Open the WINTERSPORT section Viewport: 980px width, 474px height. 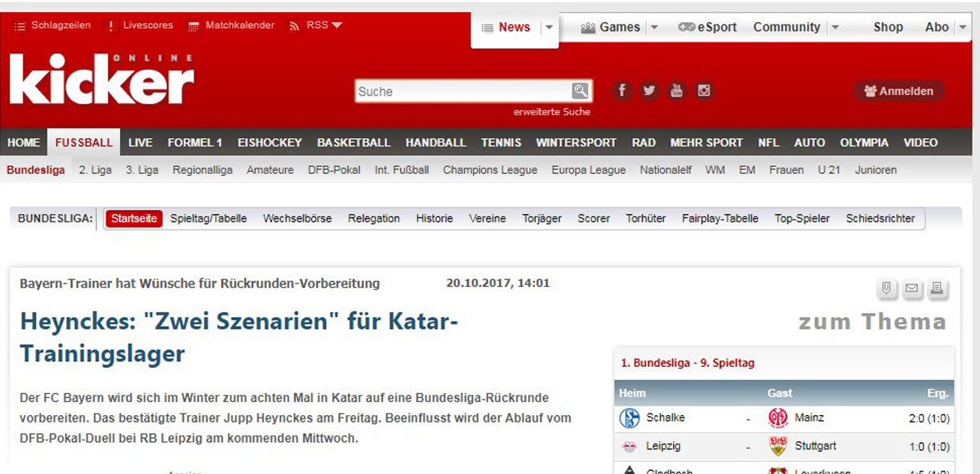click(x=577, y=142)
